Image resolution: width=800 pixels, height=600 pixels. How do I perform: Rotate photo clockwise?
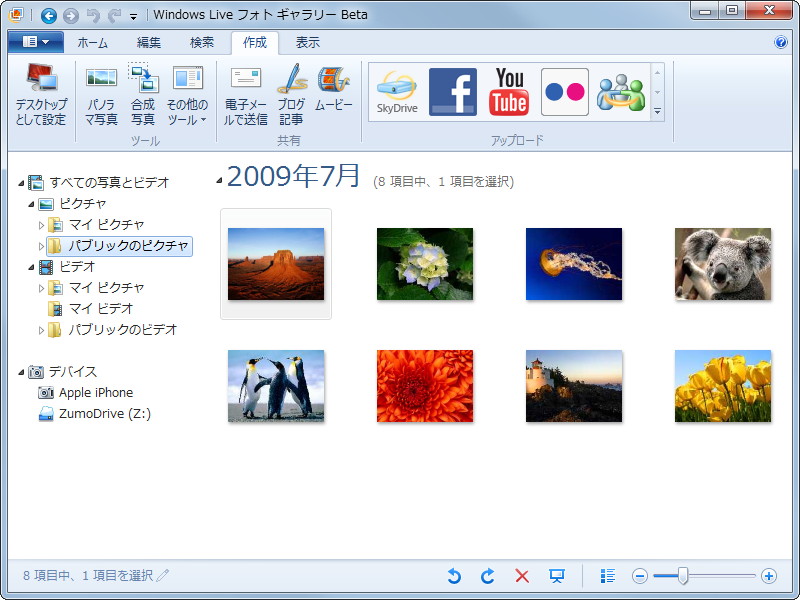tap(488, 576)
